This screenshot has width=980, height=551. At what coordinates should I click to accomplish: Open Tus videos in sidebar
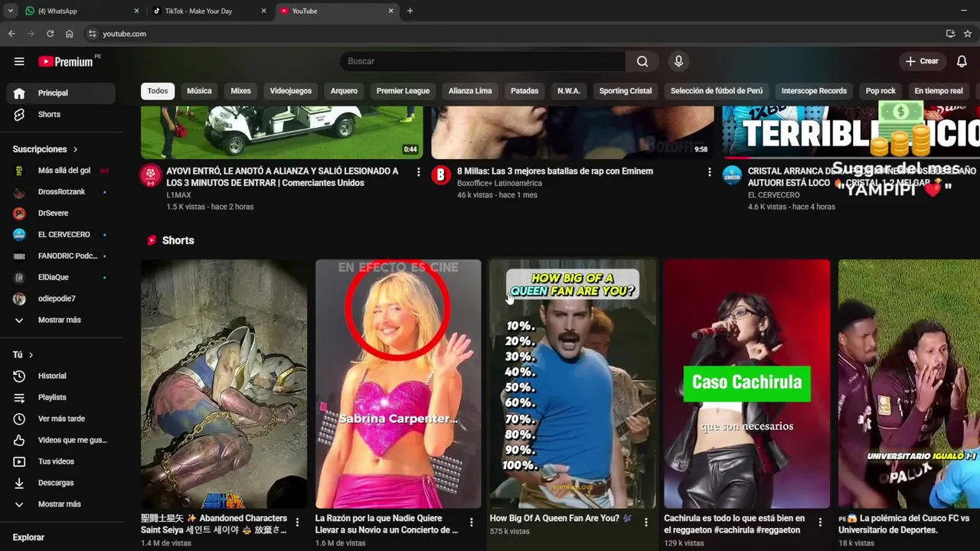point(61,461)
